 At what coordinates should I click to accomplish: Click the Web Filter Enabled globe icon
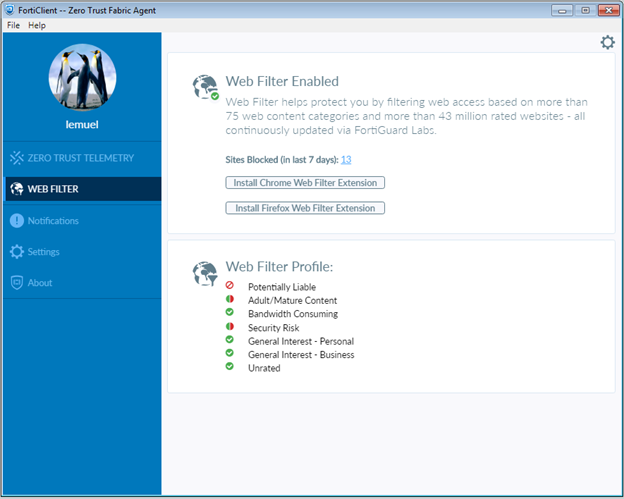(x=205, y=87)
